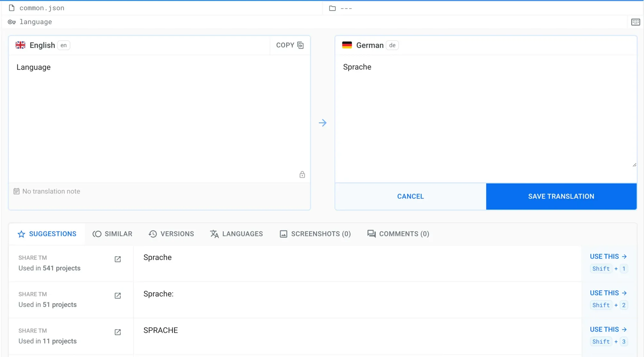Copy the English source text

click(289, 45)
